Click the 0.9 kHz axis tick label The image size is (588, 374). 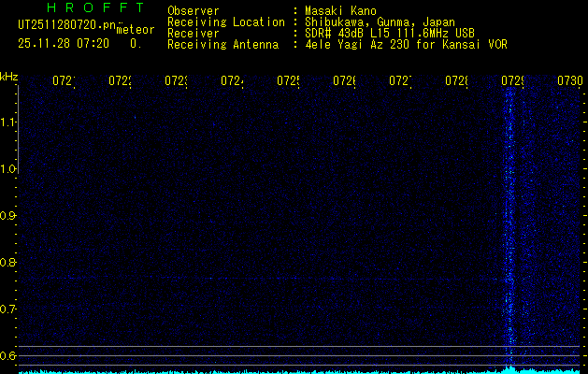pyautogui.click(x=7, y=216)
